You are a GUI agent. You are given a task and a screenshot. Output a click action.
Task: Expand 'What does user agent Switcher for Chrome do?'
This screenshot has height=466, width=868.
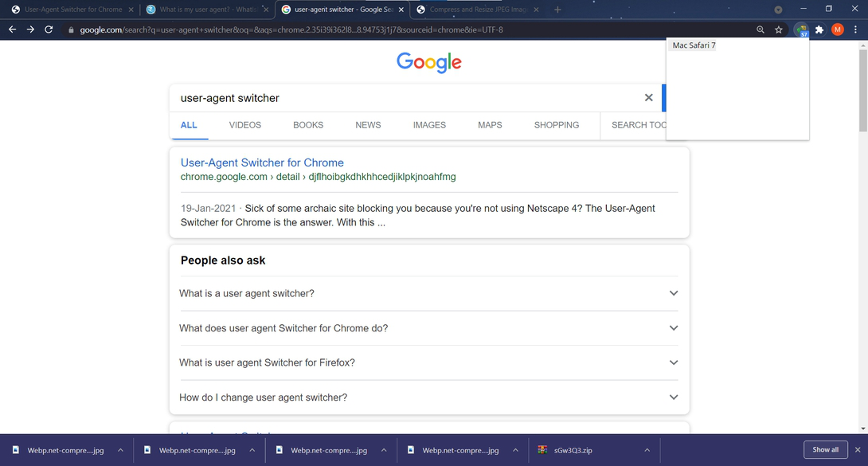point(429,328)
